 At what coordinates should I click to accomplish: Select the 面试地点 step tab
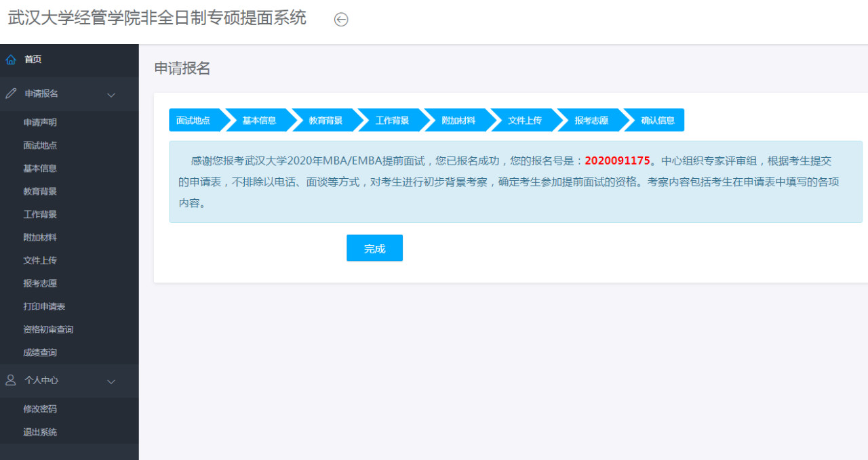click(193, 121)
